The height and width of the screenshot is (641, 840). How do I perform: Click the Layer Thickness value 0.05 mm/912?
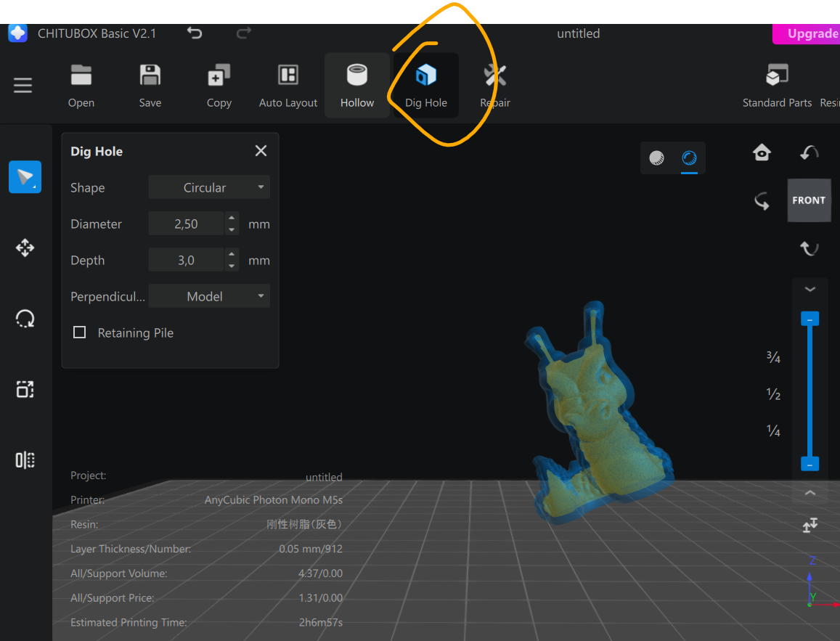pos(310,549)
